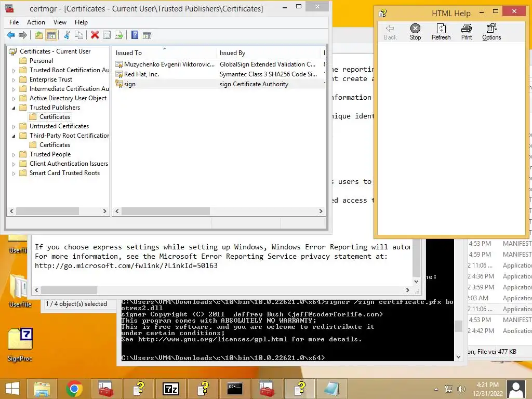Click scroll-down arrow in error reporting text window
Image resolution: width=532 pixels, height=399 pixels.
[x=416, y=281]
